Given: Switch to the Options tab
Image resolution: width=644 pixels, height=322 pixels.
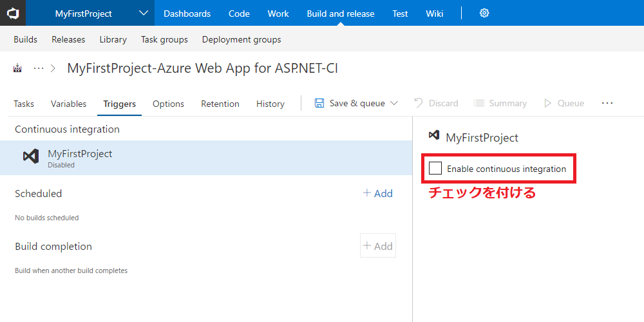Looking at the screenshot, I should pyautogui.click(x=168, y=104).
